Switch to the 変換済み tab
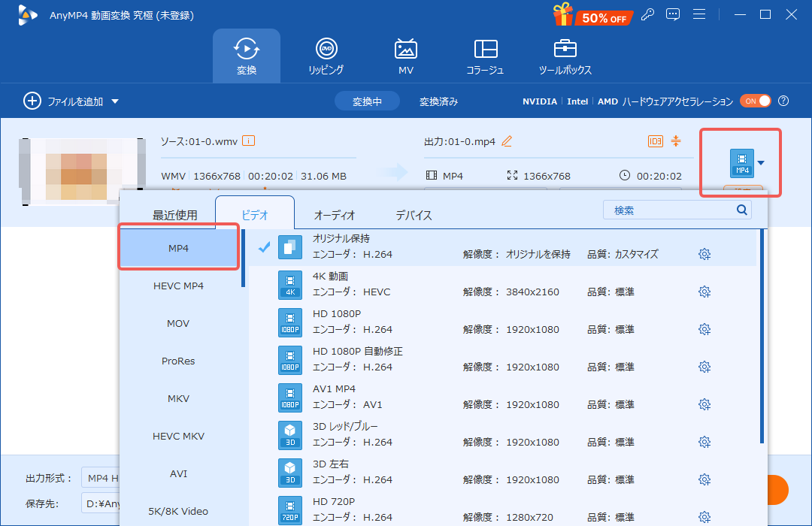Screen dimensions: 812x526 coord(439,100)
